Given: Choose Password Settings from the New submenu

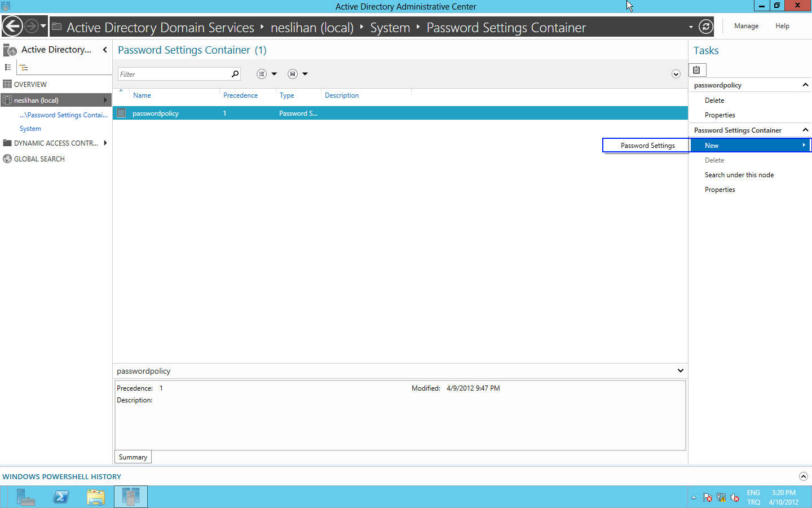Looking at the screenshot, I should click(x=647, y=145).
